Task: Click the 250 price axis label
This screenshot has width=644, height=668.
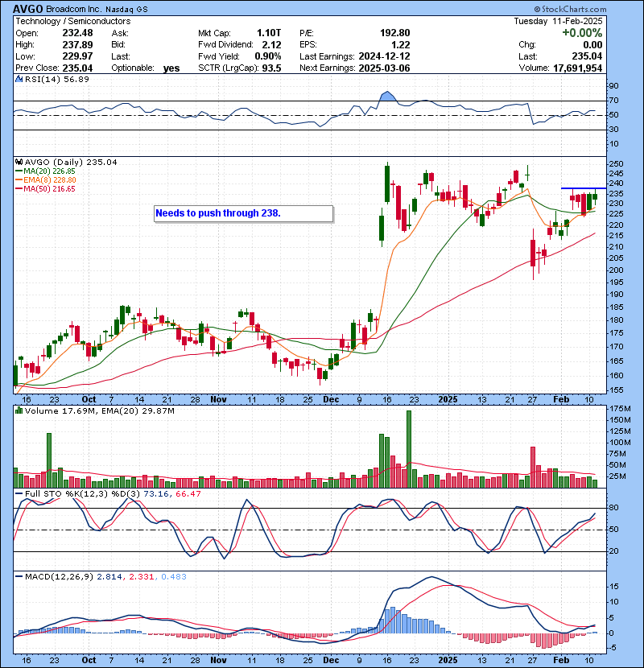Action: coord(616,164)
